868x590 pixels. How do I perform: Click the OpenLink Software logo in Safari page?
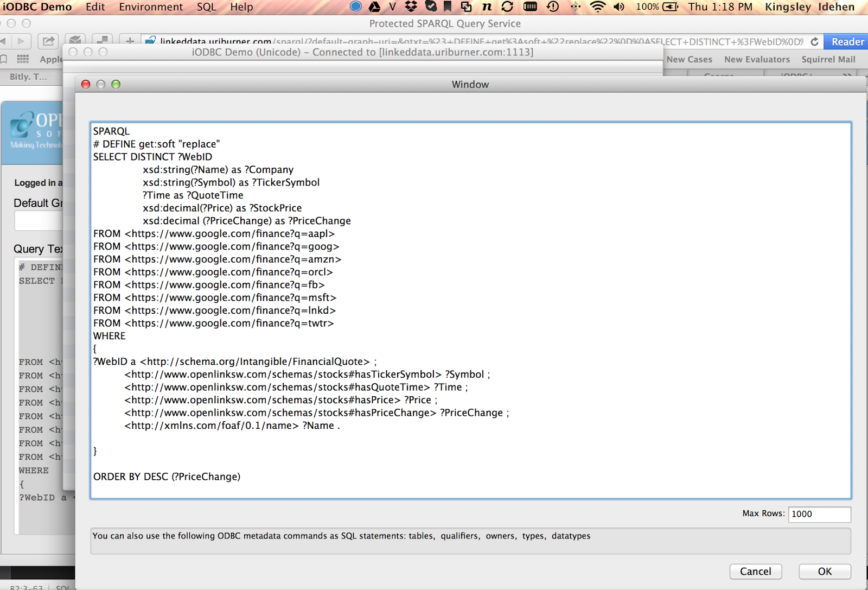36,130
